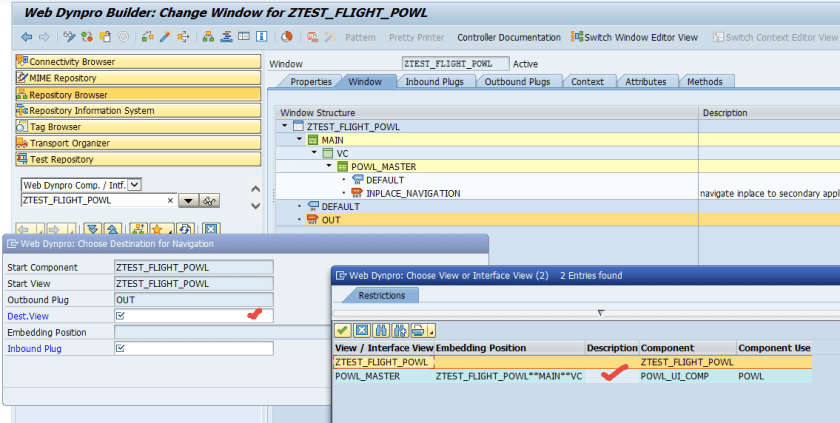
Task: Click the Other Object clipboard icon
Action: (106, 37)
